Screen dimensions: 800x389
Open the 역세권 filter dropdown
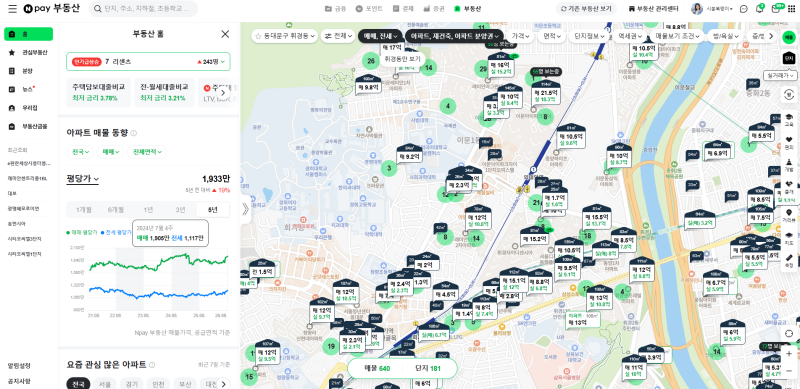click(x=630, y=36)
